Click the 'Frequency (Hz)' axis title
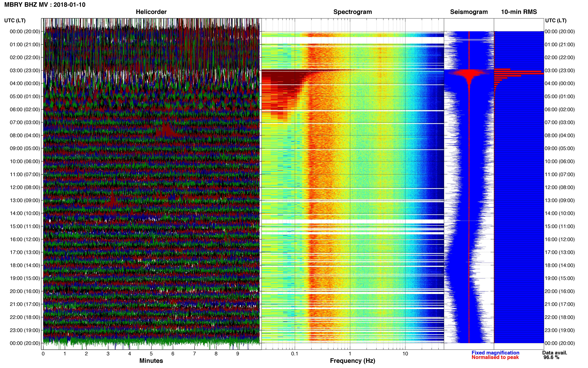 coord(352,361)
